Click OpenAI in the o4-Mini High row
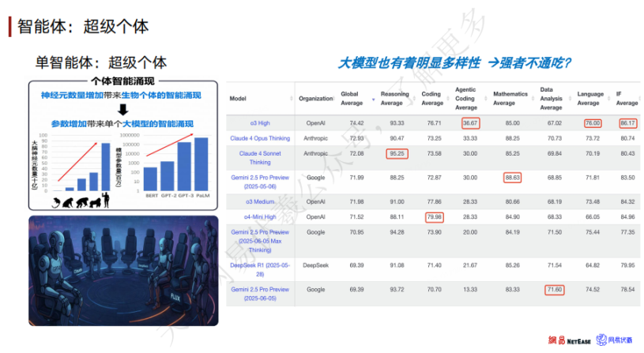This screenshot has height=353, width=644. tap(315, 217)
